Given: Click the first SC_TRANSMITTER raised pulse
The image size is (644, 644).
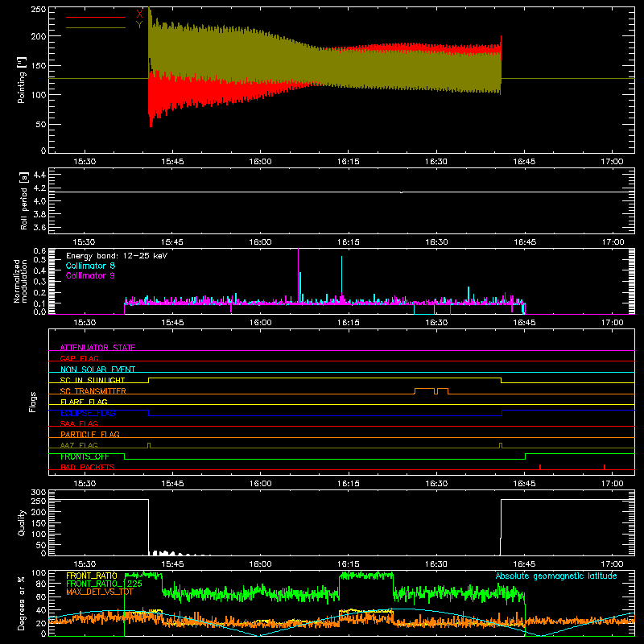Looking at the screenshot, I should (x=425, y=390).
